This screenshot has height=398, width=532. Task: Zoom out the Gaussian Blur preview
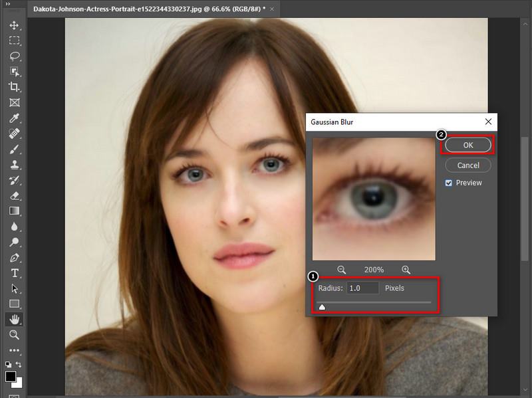click(x=341, y=270)
